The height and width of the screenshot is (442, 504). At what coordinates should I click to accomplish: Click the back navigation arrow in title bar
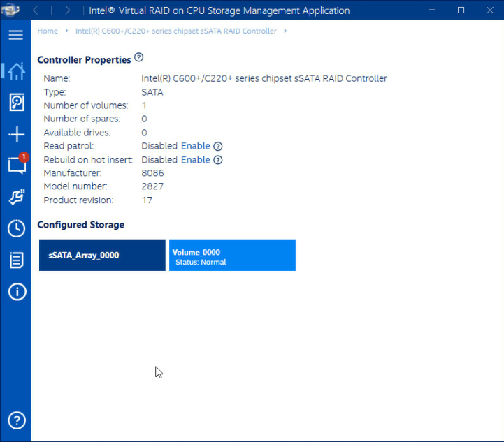[36, 10]
